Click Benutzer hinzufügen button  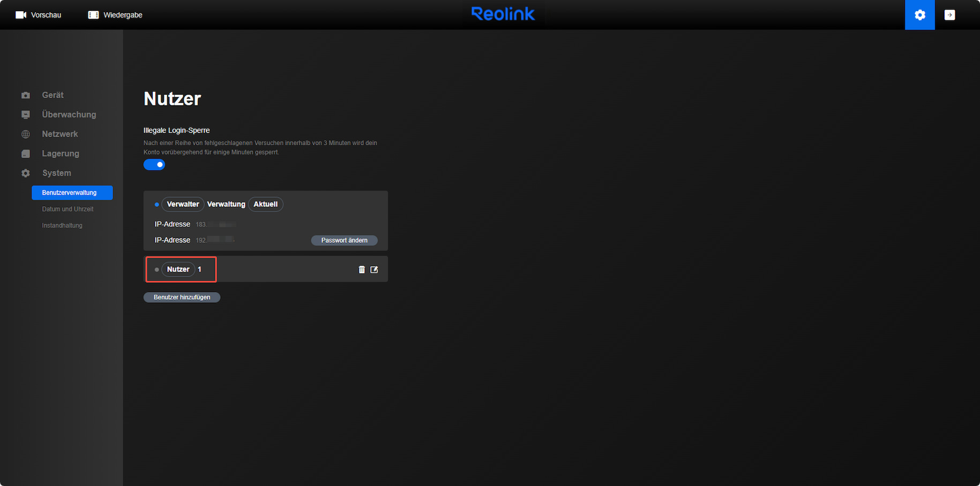point(182,297)
